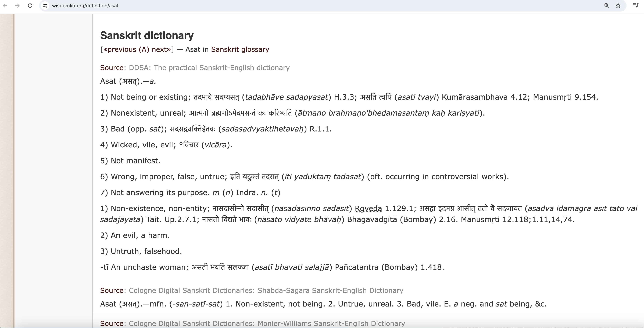
Task: Click the browser forward arrow
Action: pos(17,5)
